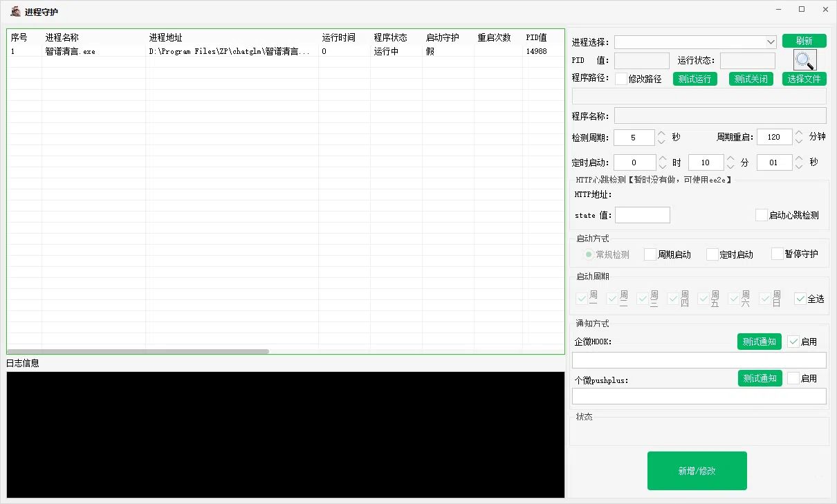Increase 定时启动 hour value with up arrow
837x504 pixels.
[661, 159]
